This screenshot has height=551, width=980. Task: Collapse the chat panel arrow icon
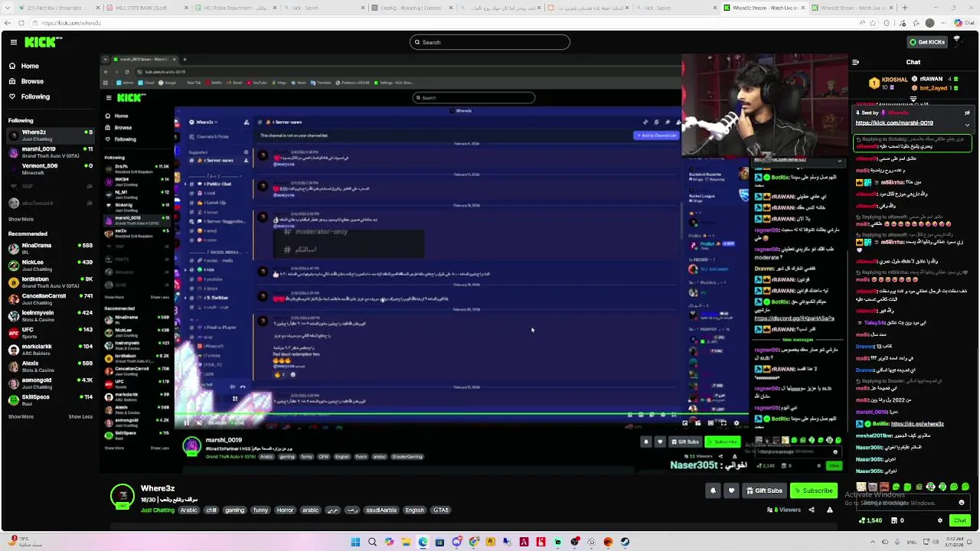855,62
